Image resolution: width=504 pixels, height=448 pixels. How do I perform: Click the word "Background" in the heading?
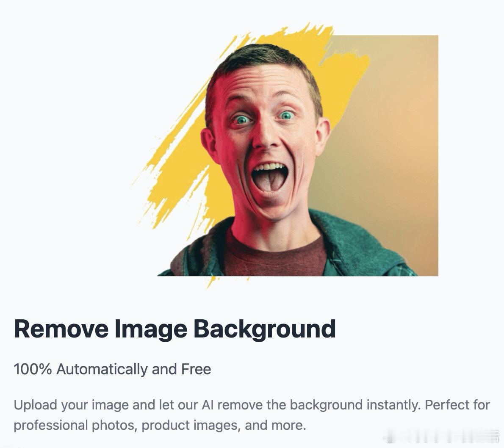tap(265, 329)
